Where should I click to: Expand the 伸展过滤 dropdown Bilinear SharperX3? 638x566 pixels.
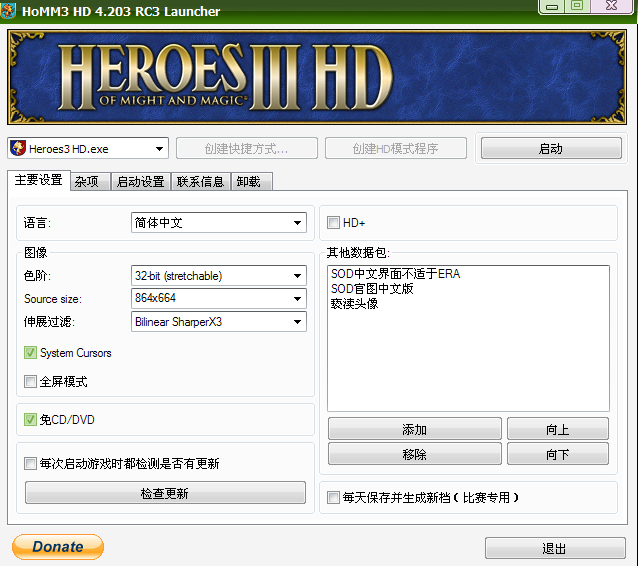tap(218, 322)
